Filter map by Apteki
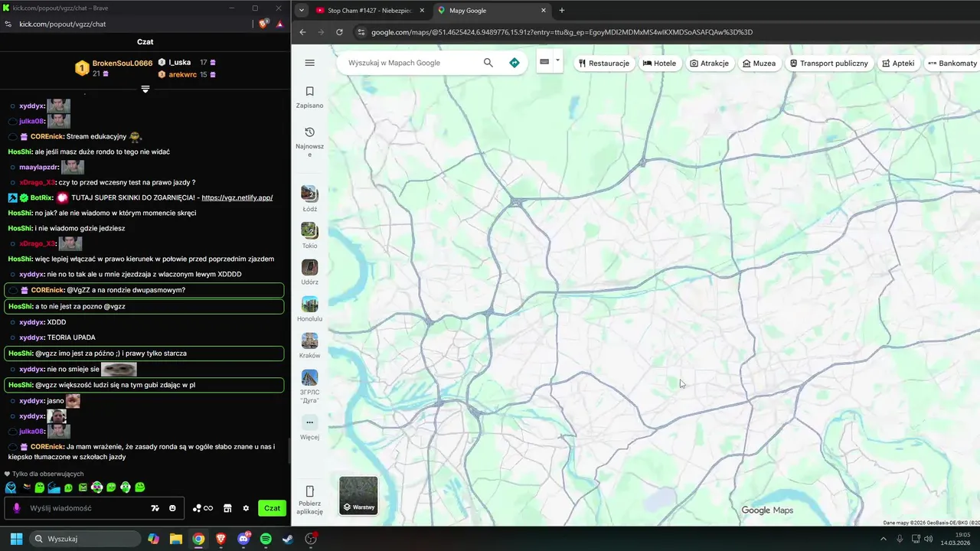Screen dimensions: 980x551 [x=898, y=63]
